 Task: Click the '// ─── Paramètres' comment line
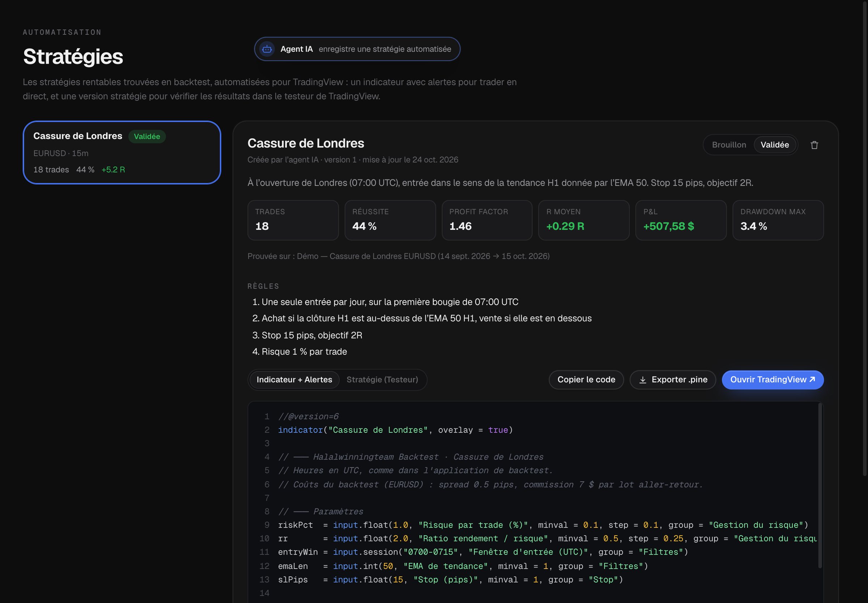tap(321, 511)
